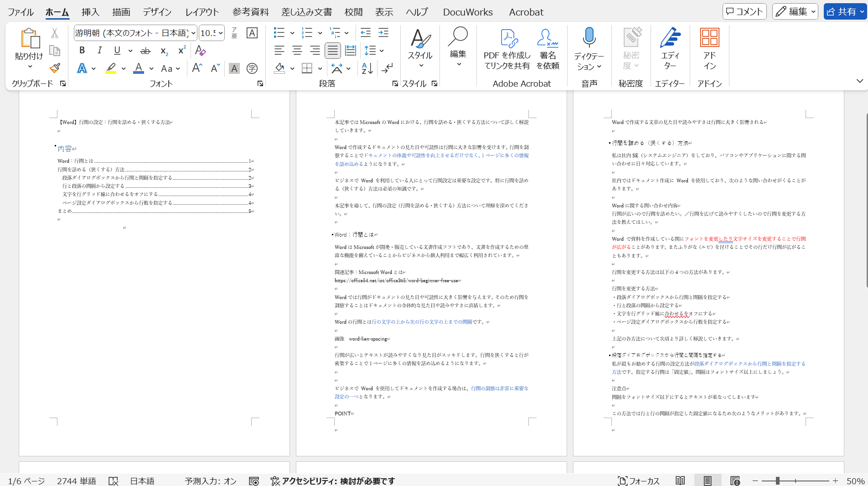868x486 pixels.
Task: Open the DocuWorks tab
Action: pyautogui.click(x=468, y=12)
